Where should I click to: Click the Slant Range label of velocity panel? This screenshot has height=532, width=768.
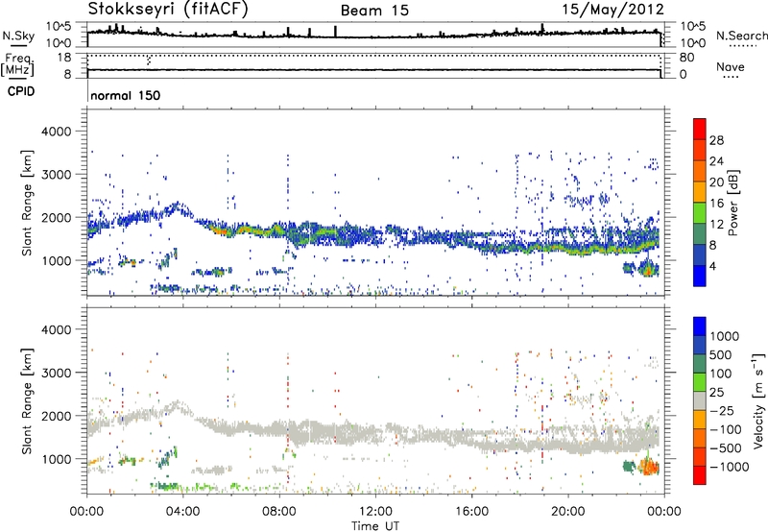click(x=27, y=400)
